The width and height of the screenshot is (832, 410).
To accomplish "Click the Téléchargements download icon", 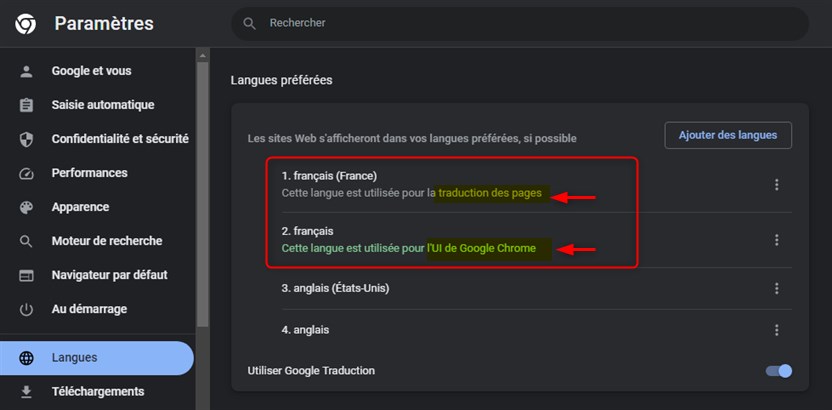I will (x=26, y=392).
